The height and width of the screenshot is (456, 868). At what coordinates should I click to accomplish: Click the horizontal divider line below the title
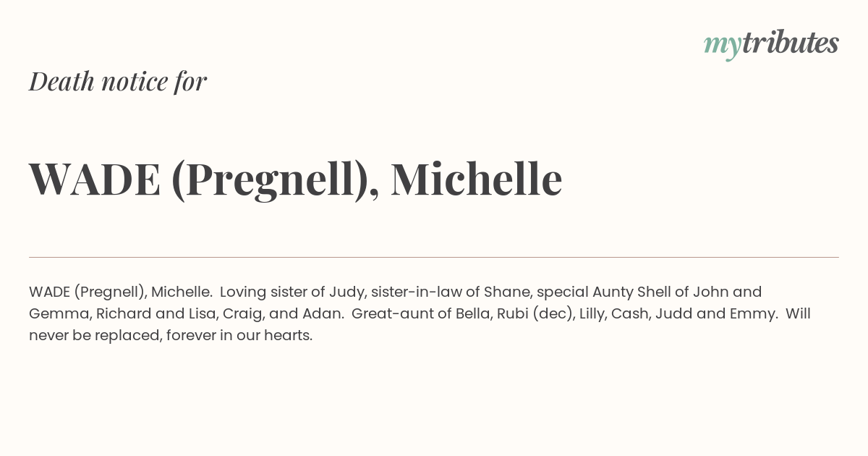[x=434, y=257]
